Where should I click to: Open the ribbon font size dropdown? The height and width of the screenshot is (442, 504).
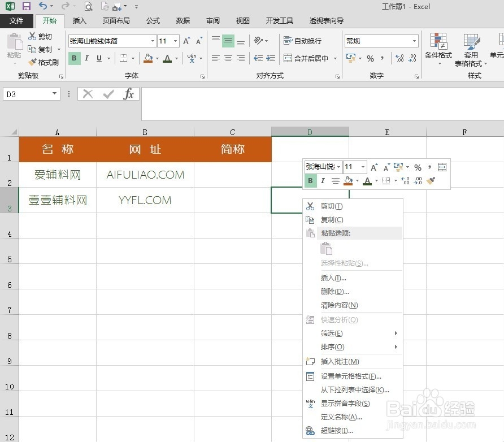tap(176, 41)
